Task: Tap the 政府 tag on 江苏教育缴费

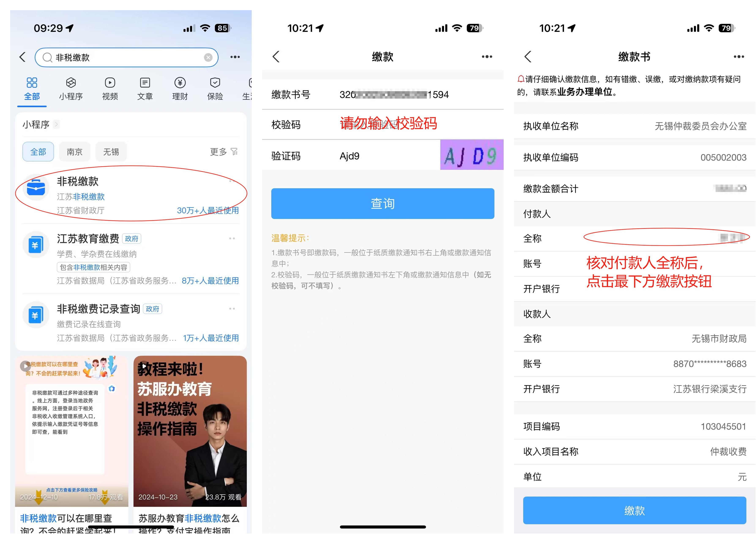Action: click(x=132, y=238)
